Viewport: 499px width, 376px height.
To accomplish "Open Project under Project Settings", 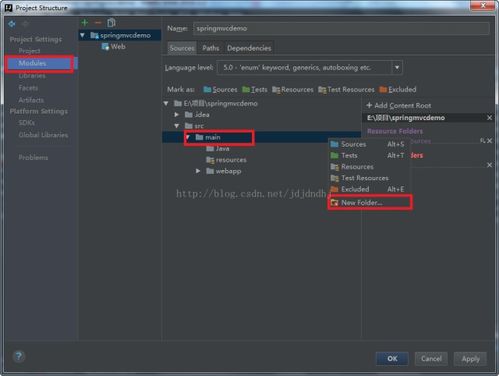I will coord(29,51).
